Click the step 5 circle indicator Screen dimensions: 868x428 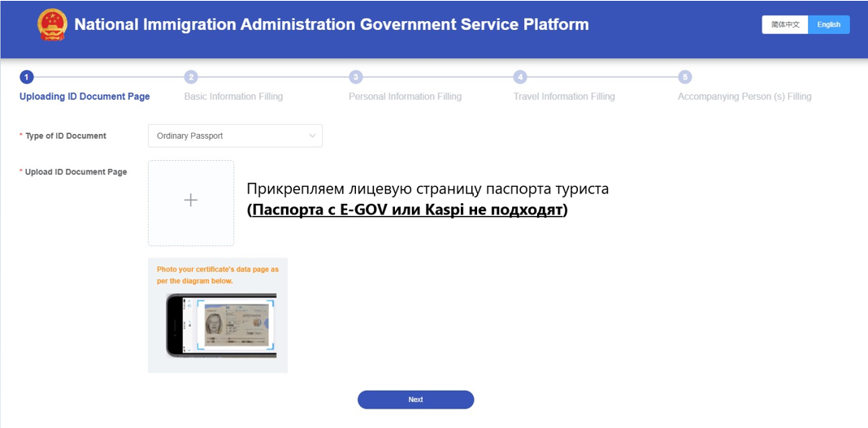[685, 77]
